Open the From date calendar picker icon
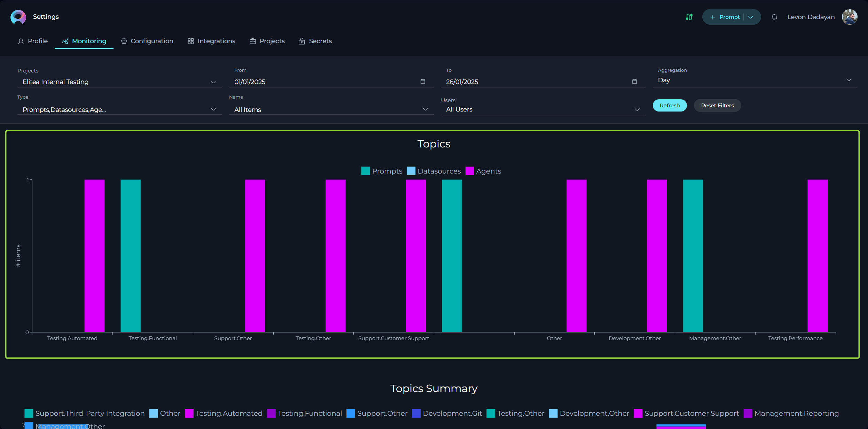This screenshot has width=868, height=429. [423, 82]
